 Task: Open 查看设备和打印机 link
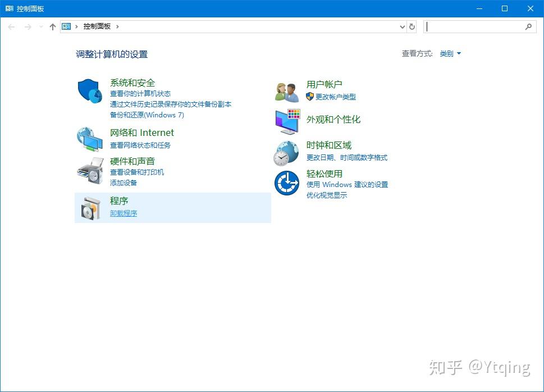137,172
